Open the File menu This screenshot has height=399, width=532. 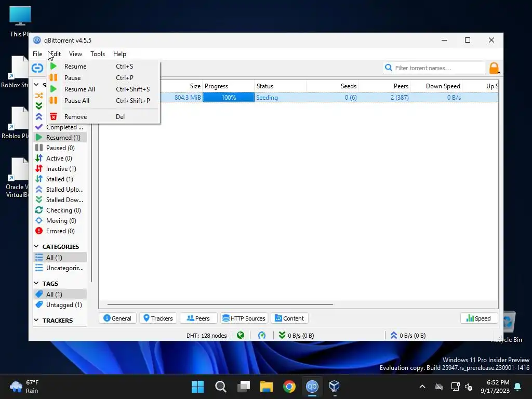[37, 54]
